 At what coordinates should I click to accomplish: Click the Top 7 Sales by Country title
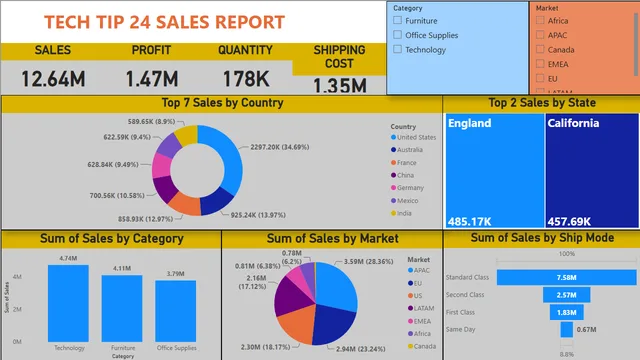click(x=222, y=102)
